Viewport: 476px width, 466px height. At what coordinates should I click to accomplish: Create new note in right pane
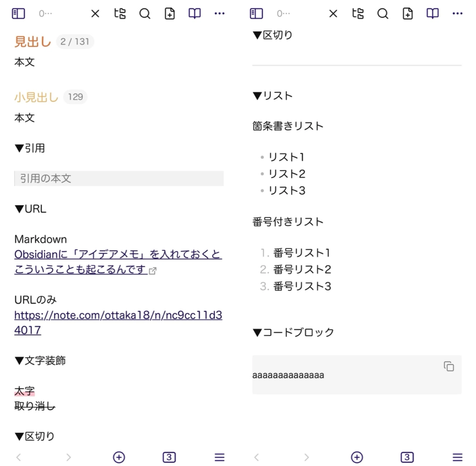[x=407, y=13]
